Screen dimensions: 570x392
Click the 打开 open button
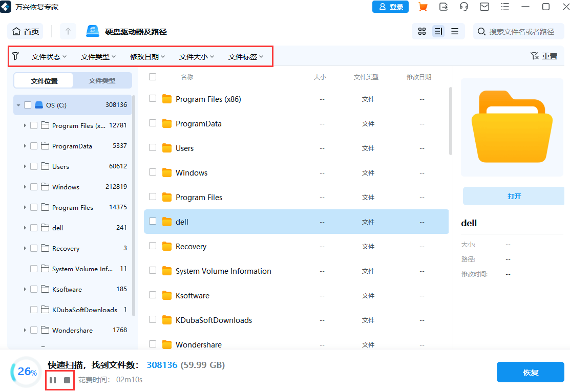click(x=513, y=196)
